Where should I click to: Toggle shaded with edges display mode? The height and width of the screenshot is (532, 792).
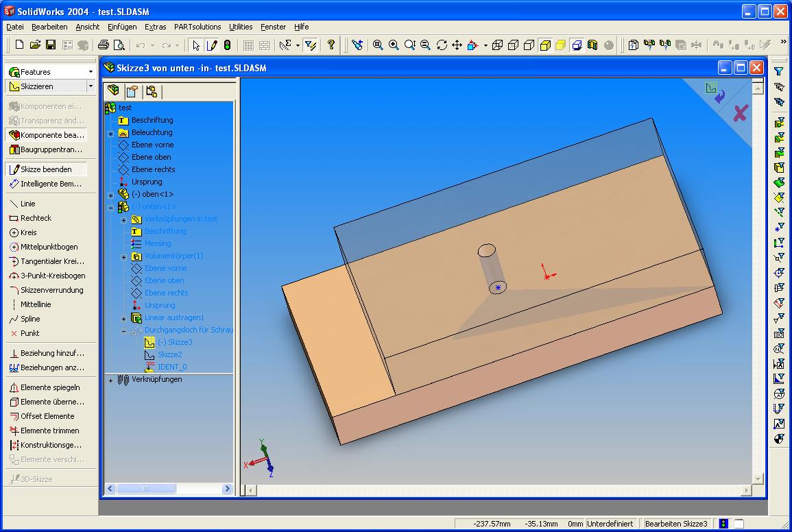[545, 45]
